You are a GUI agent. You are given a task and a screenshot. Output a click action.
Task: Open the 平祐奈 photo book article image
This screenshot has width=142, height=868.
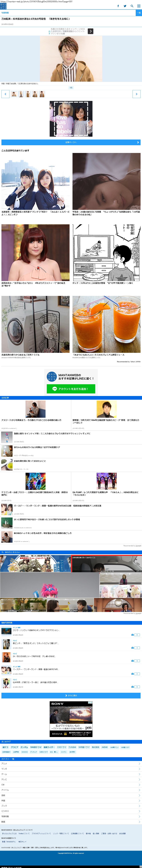pos(106,181)
